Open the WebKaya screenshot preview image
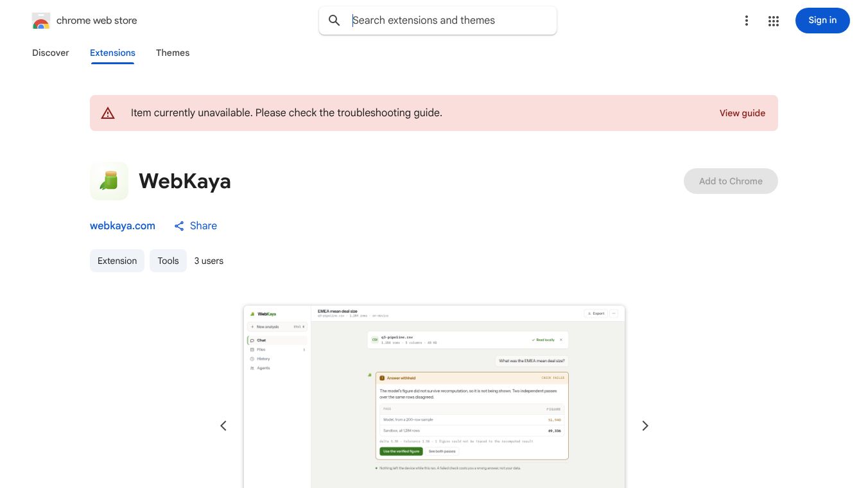 [x=434, y=397]
